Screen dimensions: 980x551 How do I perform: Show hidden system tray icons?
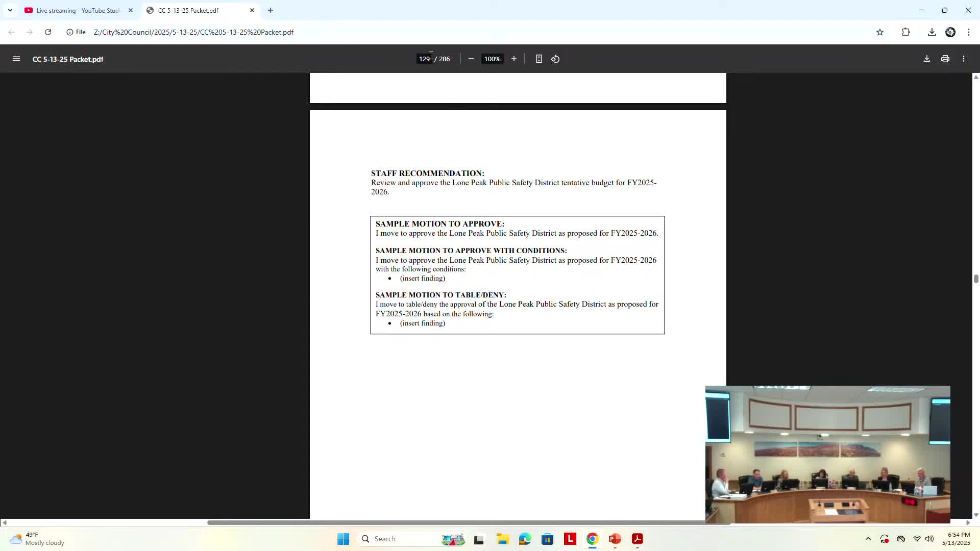868,539
